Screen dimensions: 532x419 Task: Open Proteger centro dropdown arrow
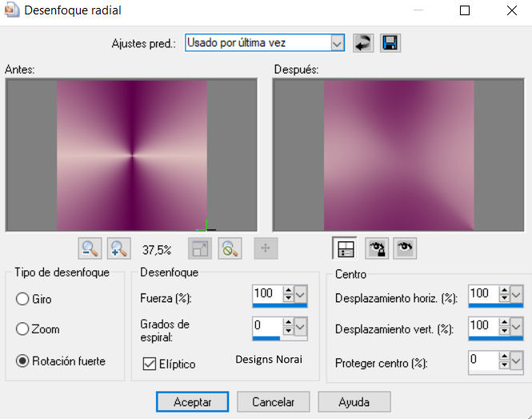point(516,361)
